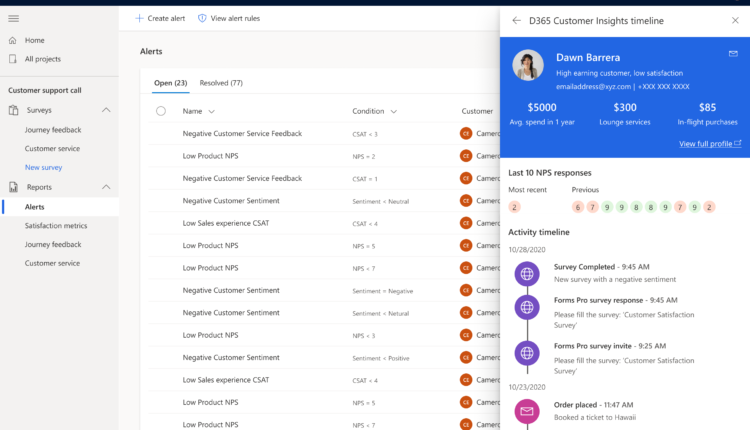This screenshot has width=750, height=430.
Task: Open the hamburger navigation menu
Action: click(x=13, y=19)
